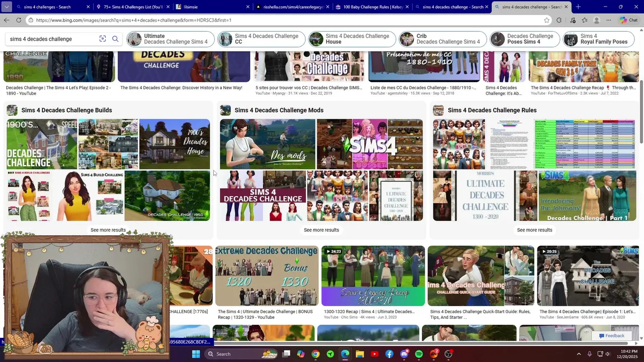Click the taskbar Search box
The image size is (644, 362).
(x=242, y=354)
